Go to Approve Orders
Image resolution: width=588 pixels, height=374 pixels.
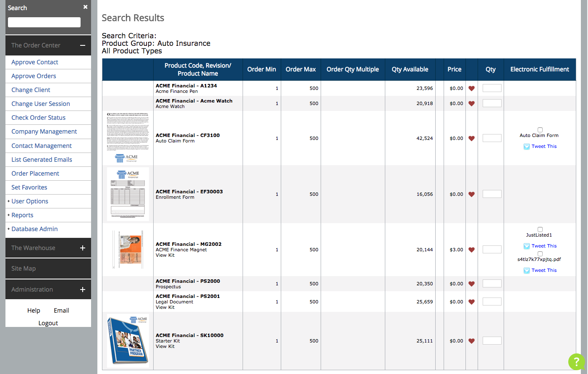coord(34,76)
